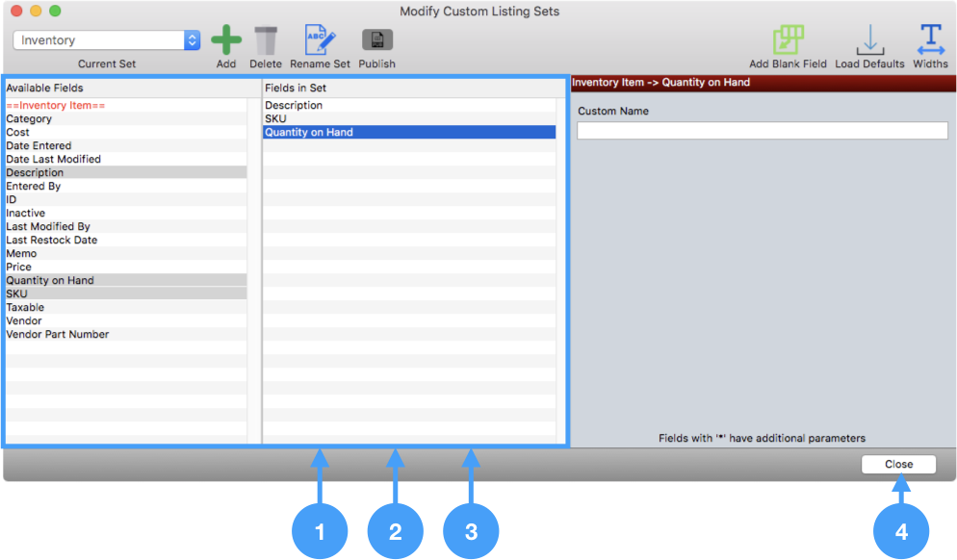This screenshot has width=957, height=560.
Task: Click into the Custom Name text field
Action: 762,131
